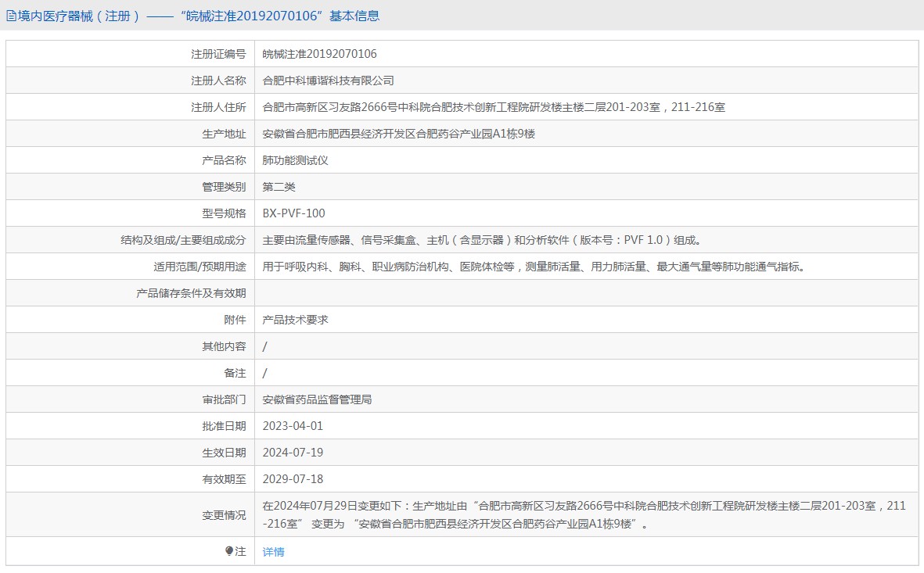924x573 pixels.
Task: Select the product name 肺功能测试仪
Action: click(x=295, y=160)
